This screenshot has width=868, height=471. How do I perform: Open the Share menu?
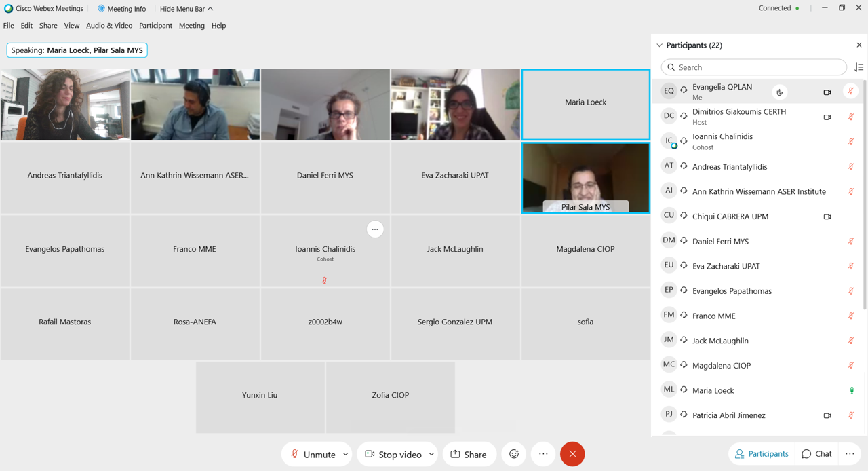pyautogui.click(x=48, y=26)
